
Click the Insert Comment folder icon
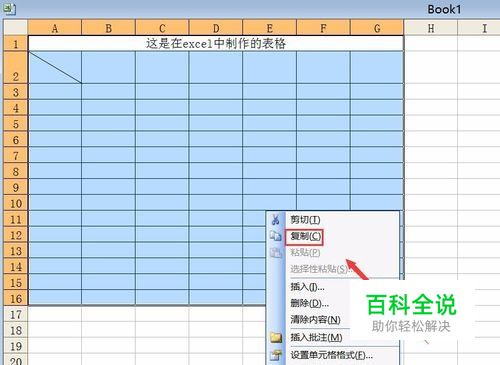point(276,337)
